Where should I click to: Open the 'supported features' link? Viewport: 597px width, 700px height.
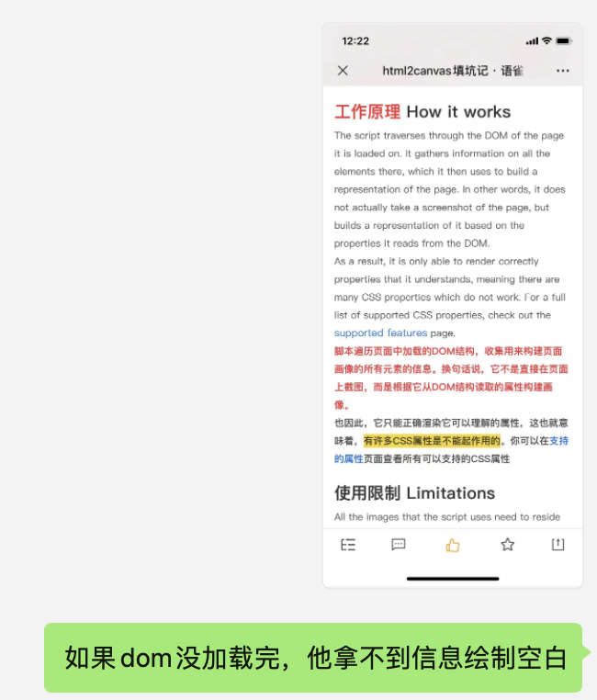[380, 333]
